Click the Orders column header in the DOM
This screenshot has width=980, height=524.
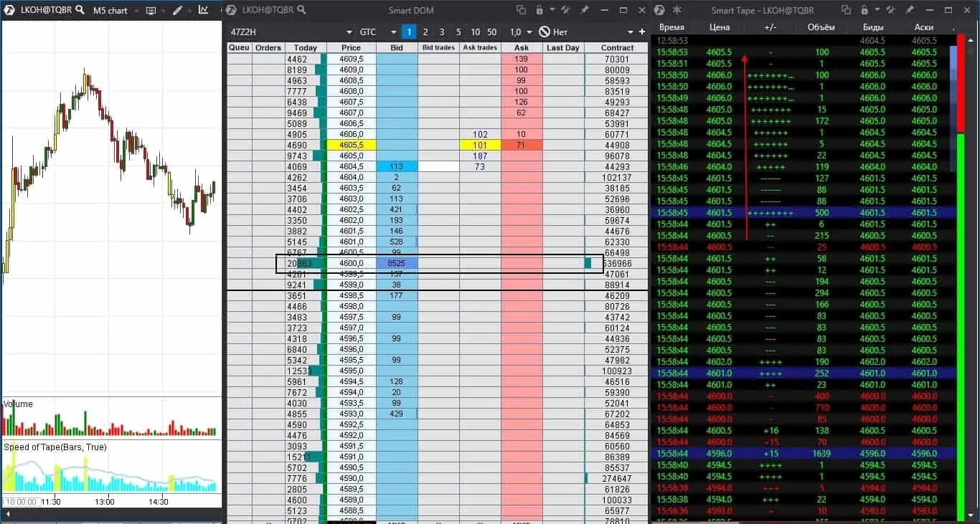coord(268,48)
